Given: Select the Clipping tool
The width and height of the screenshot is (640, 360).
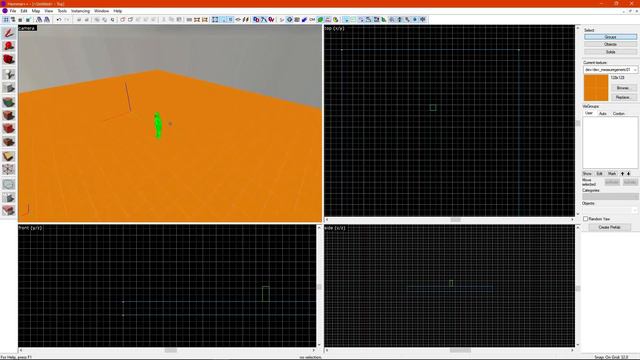Looking at the screenshot, I should point(9,156).
